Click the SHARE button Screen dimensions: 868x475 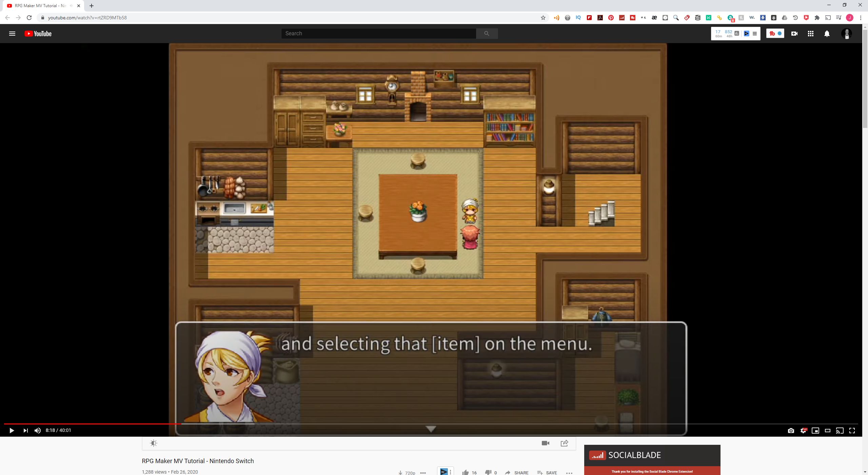click(x=516, y=472)
